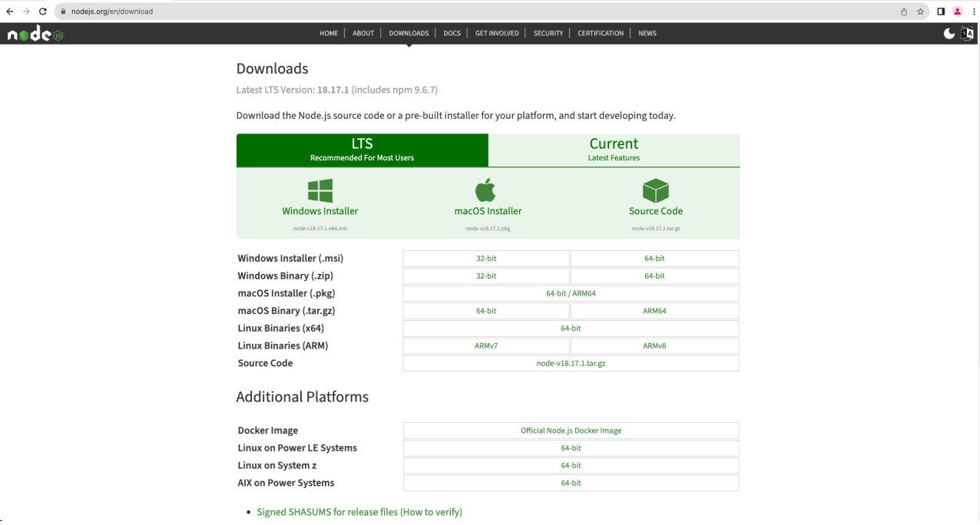
Task: Open the ABOUT nav item
Action: (x=363, y=33)
